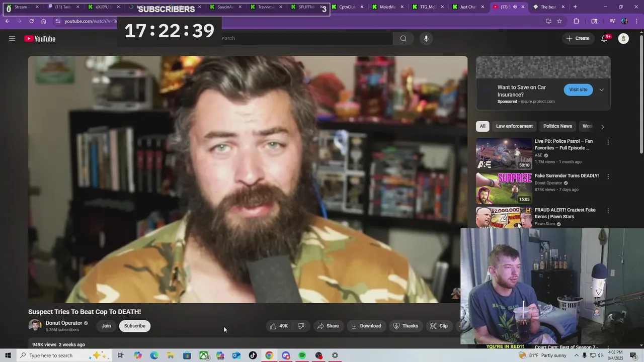Screen dimensions: 644x362
Task: Click the Subscribe button
Action: pos(135,326)
